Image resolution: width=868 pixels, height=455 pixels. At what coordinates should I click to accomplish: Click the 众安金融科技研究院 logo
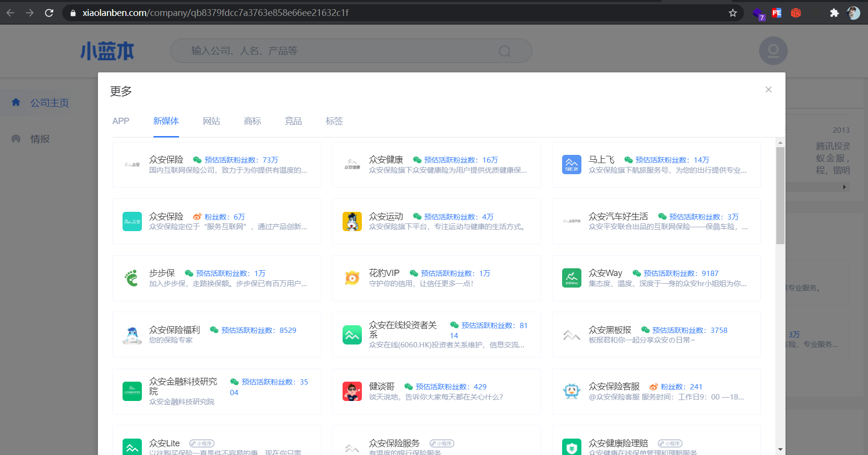(132, 391)
